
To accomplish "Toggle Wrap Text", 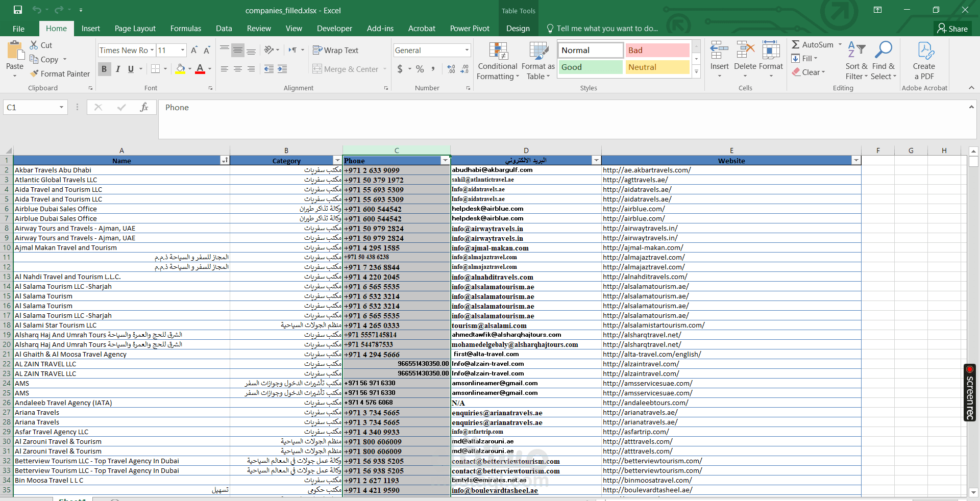I will pos(335,50).
